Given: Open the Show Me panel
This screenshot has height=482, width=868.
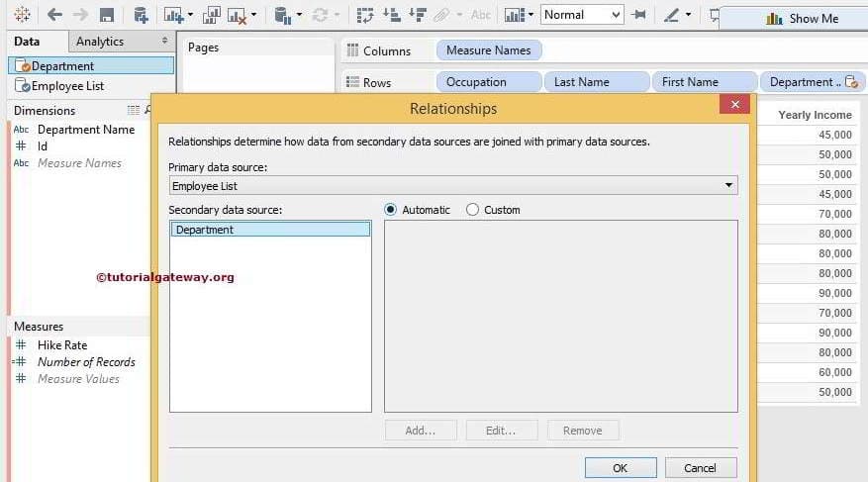Looking at the screenshot, I should pyautogui.click(x=802, y=19).
